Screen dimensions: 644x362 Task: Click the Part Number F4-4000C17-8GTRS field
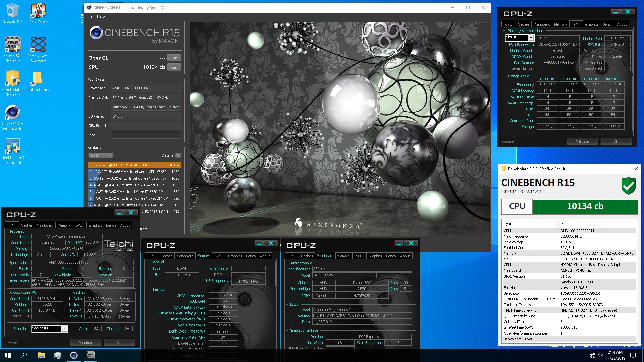click(x=558, y=63)
